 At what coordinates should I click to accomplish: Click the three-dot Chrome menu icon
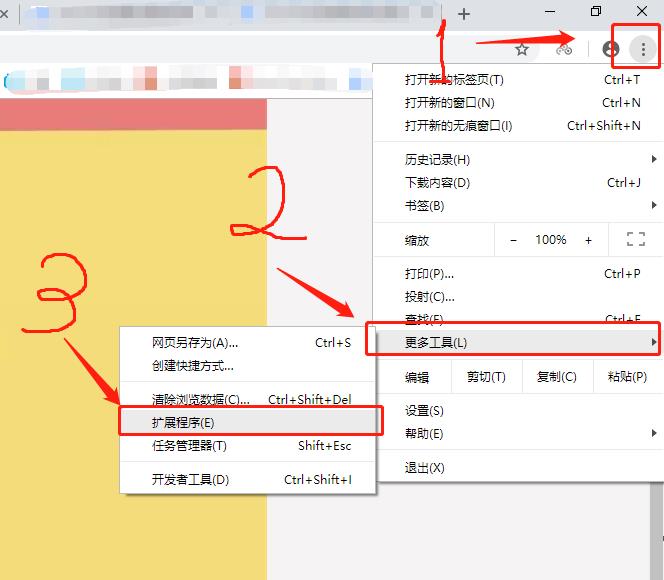(643, 48)
